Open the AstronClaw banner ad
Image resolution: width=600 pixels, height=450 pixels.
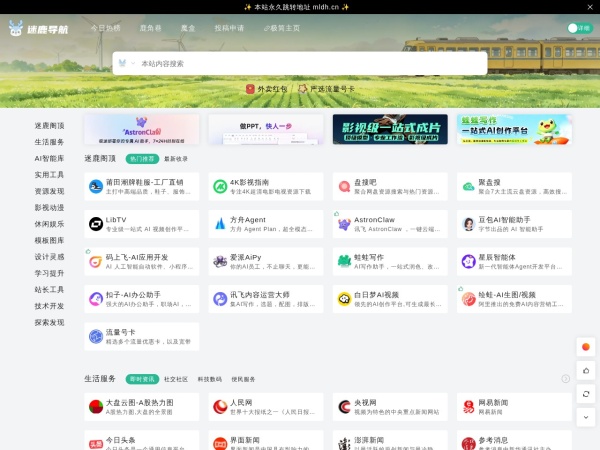tap(142, 129)
